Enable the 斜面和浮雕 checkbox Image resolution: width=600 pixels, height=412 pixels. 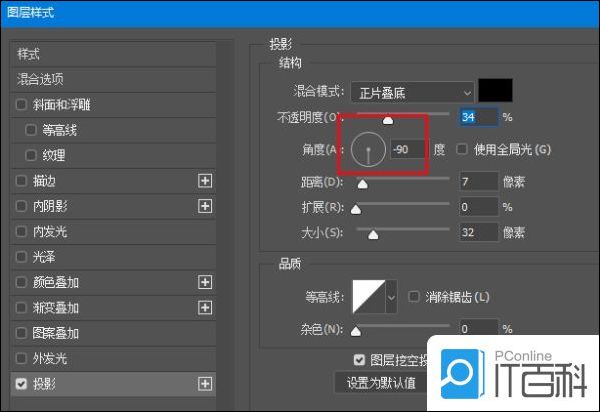click(21, 104)
